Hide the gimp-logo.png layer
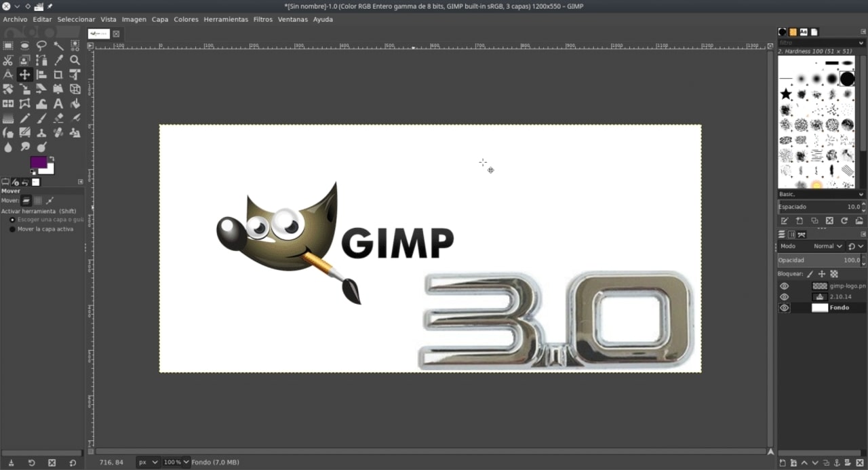This screenshot has height=470, width=868. 785,286
